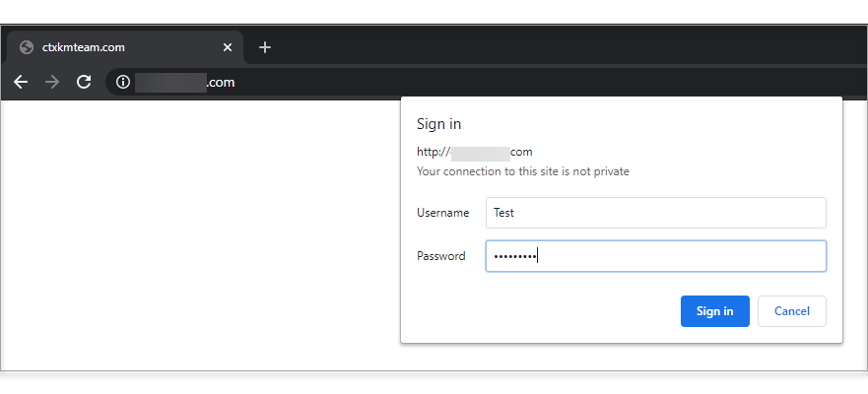Click the http URL shown in the dialog
The width and height of the screenshot is (868, 394).
475,152
